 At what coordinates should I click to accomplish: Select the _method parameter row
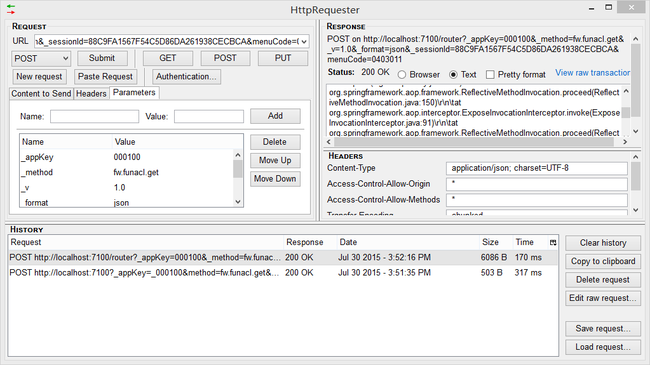pos(126,173)
